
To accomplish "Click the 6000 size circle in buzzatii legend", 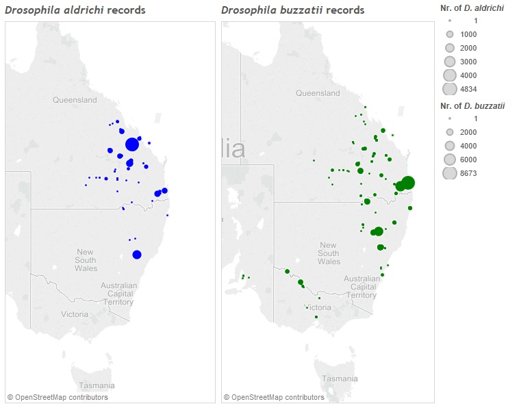I will tap(450, 160).
